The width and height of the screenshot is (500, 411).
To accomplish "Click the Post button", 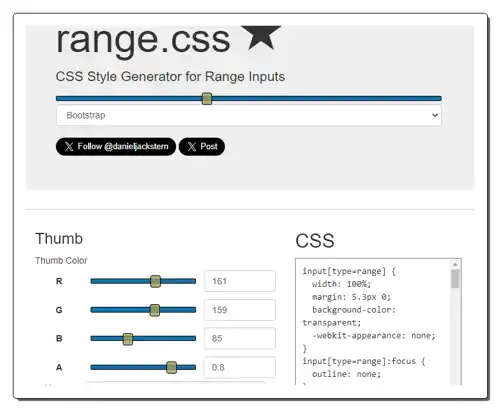I will (x=202, y=146).
